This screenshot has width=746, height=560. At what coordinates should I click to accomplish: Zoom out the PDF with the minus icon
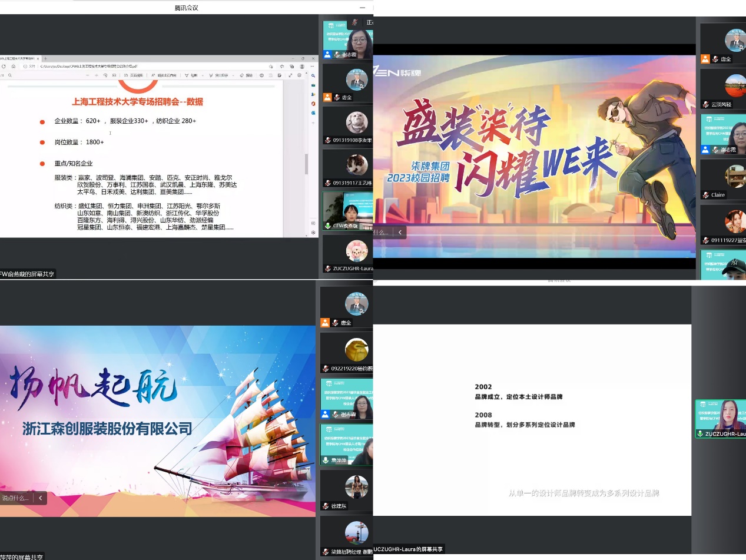(x=87, y=75)
